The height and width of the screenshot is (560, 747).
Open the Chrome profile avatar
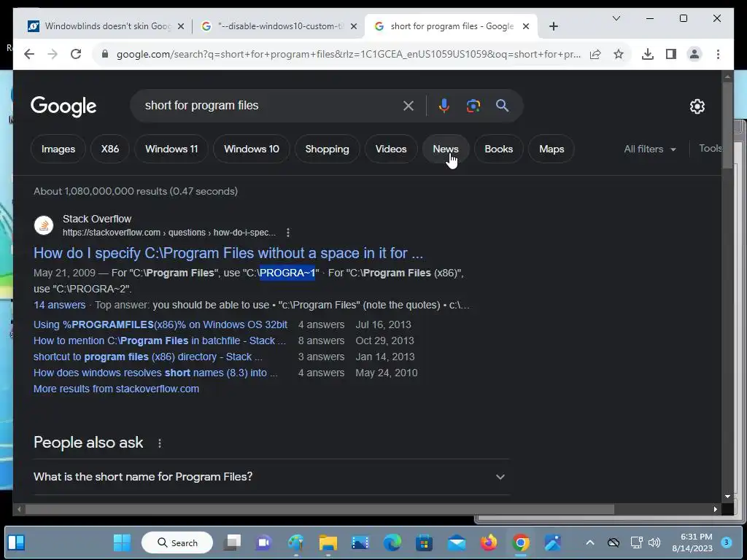[694, 54]
